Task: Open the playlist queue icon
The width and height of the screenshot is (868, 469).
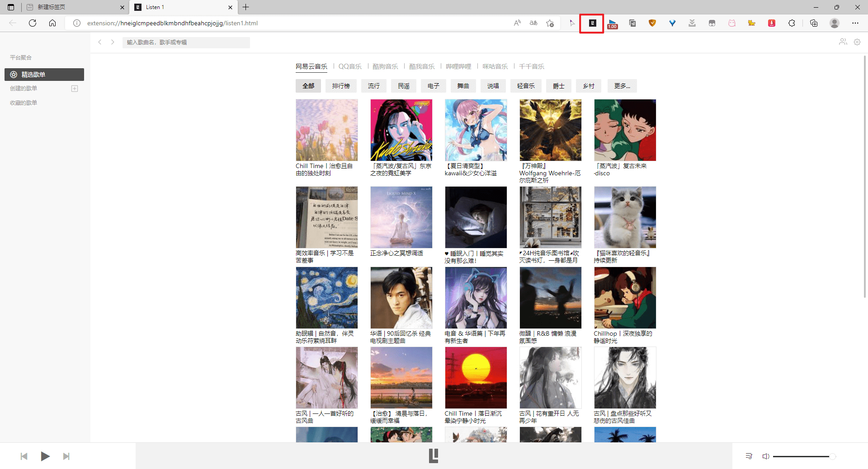Action: pyautogui.click(x=749, y=456)
